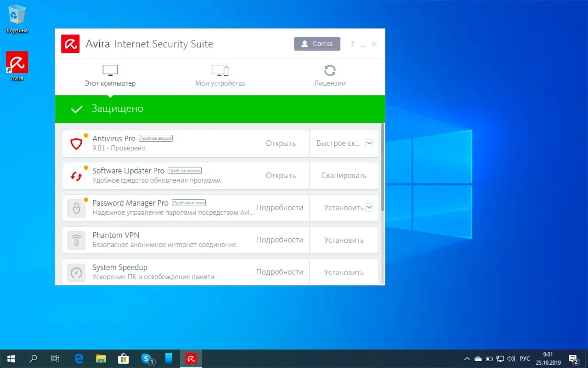Click the Phantom VPN icon
The height and width of the screenshot is (368, 588).
76,240
